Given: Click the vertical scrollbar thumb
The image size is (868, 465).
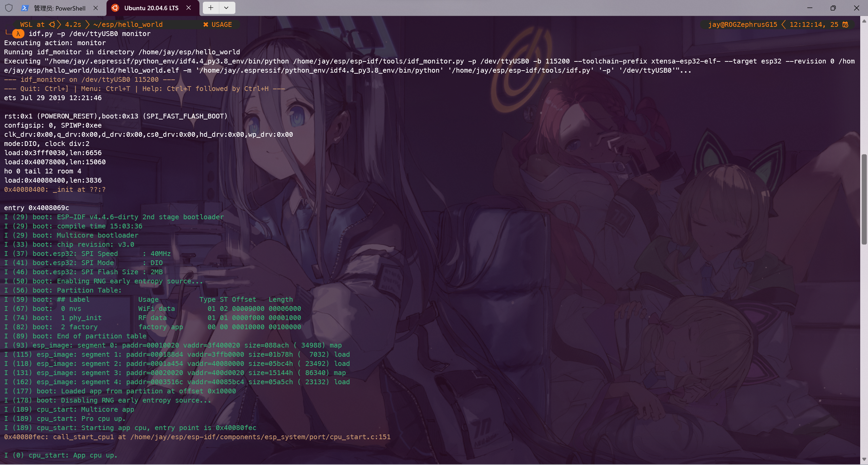Looking at the screenshot, I should tap(864, 199).
